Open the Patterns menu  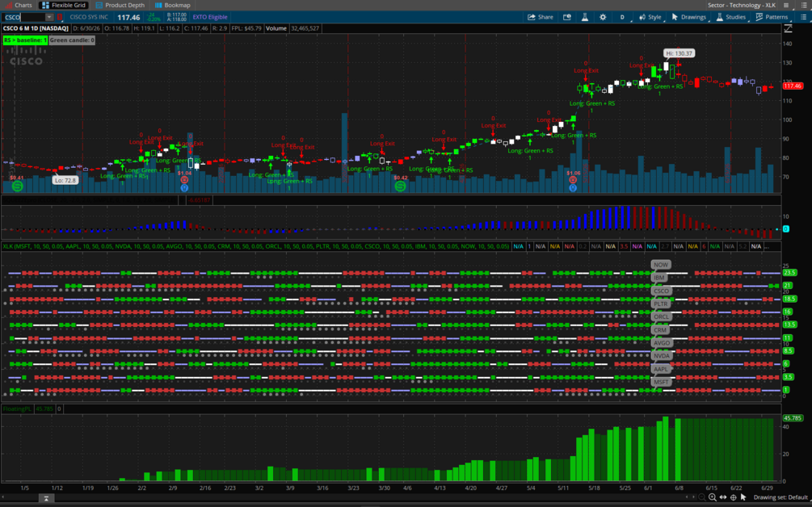772,17
